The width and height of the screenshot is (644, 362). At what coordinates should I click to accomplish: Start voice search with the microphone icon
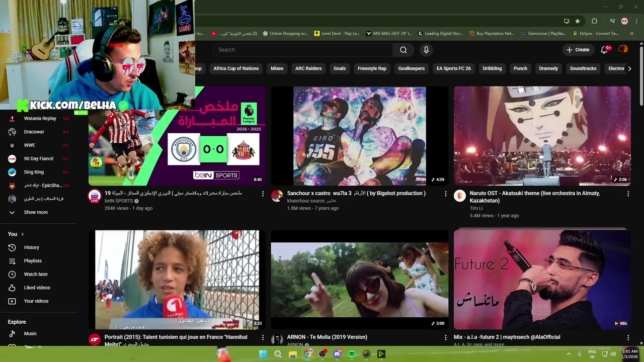[426, 50]
